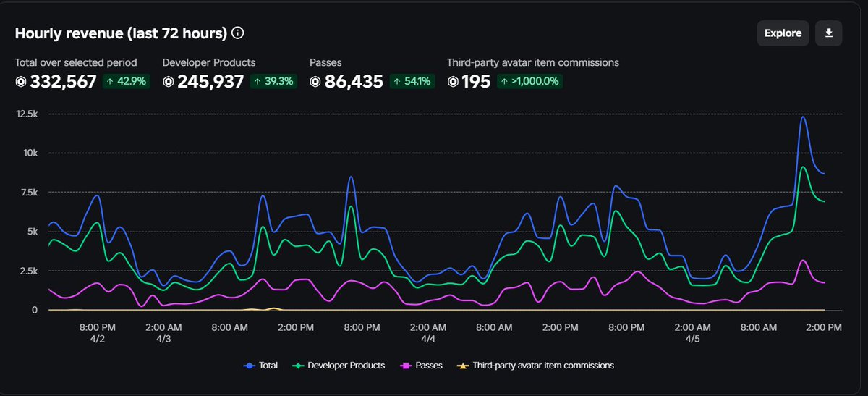Click the 'Developer Products' heading above 245,937
Screen dimensions: 868x396
tap(209, 63)
